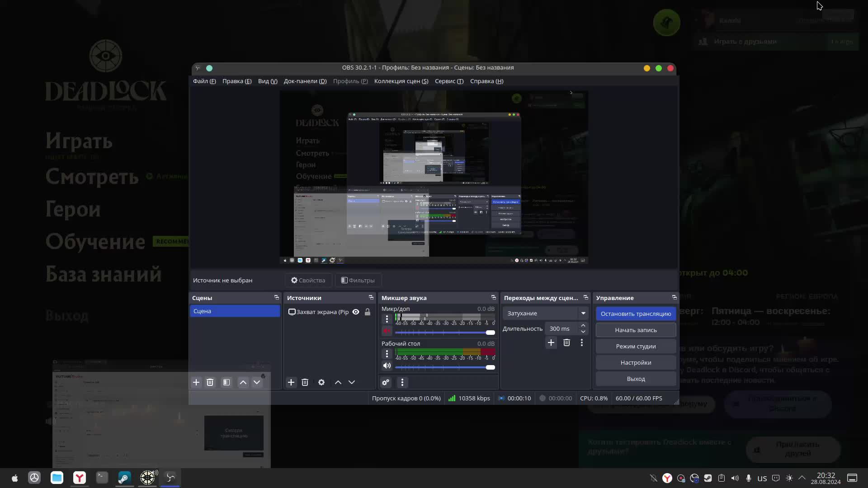Increase transition duration with up arrow
The image size is (868, 488).
(583, 325)
